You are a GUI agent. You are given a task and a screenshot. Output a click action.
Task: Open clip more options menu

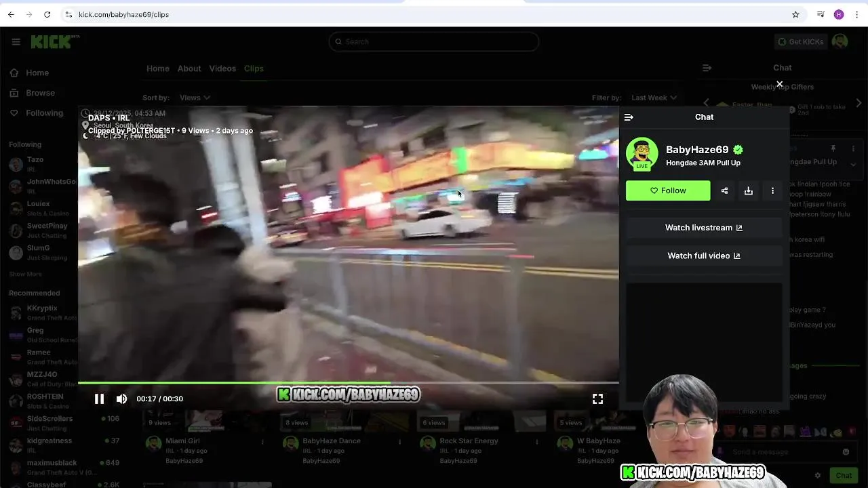[x=772, y=190]
